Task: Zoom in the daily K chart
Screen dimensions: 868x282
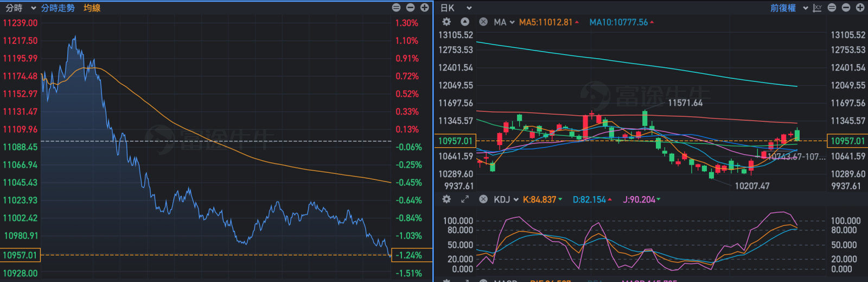Action: (x=860, y=8)
